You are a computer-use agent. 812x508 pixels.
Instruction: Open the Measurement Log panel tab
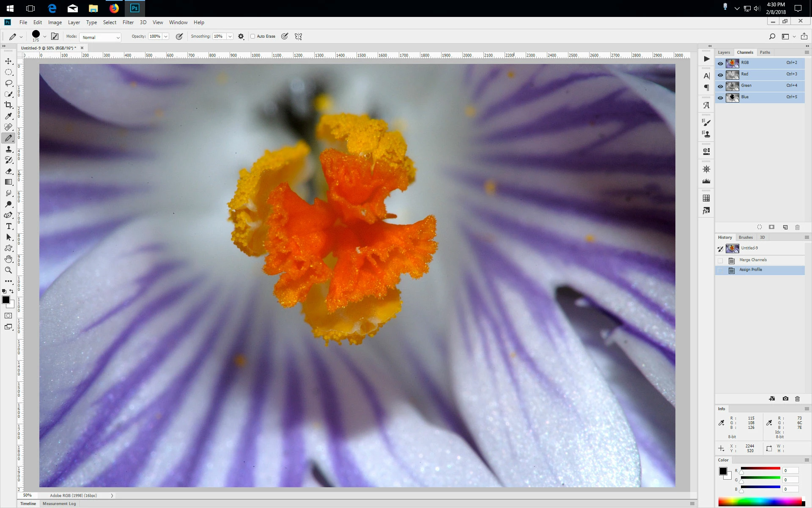click(x=59, y=503)
